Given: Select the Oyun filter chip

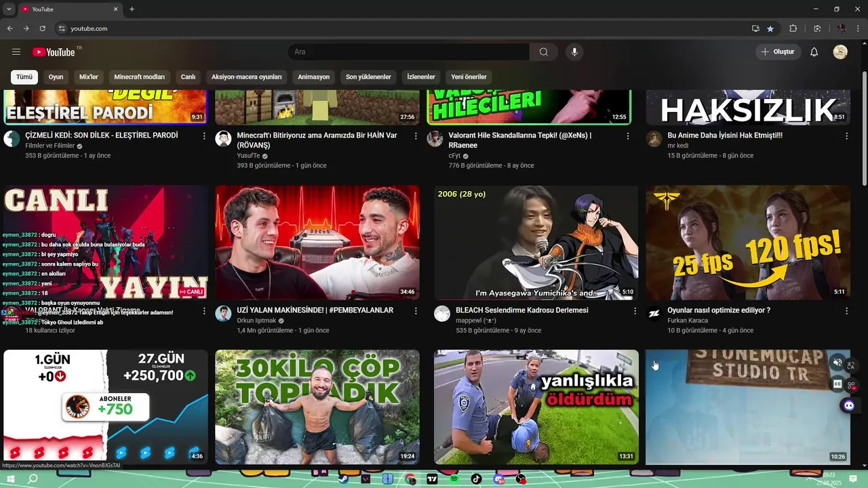Looking at the screenshot, I should point(56,77).
